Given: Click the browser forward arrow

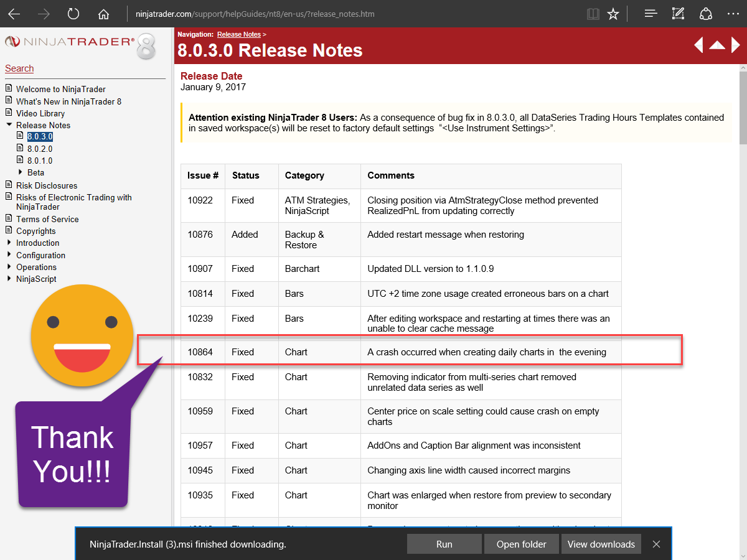Looking at the screenshot, I should click(x=44, y=14).
